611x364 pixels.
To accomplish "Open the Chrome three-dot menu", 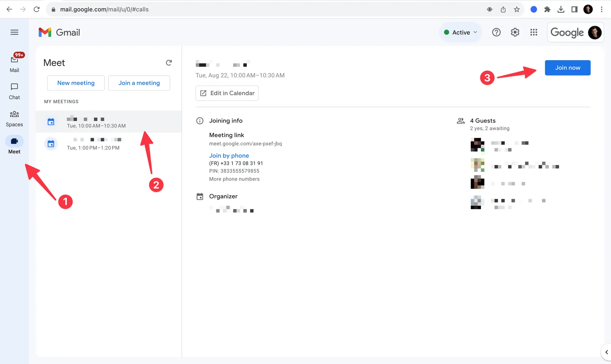I will click(x=601, y=9).
